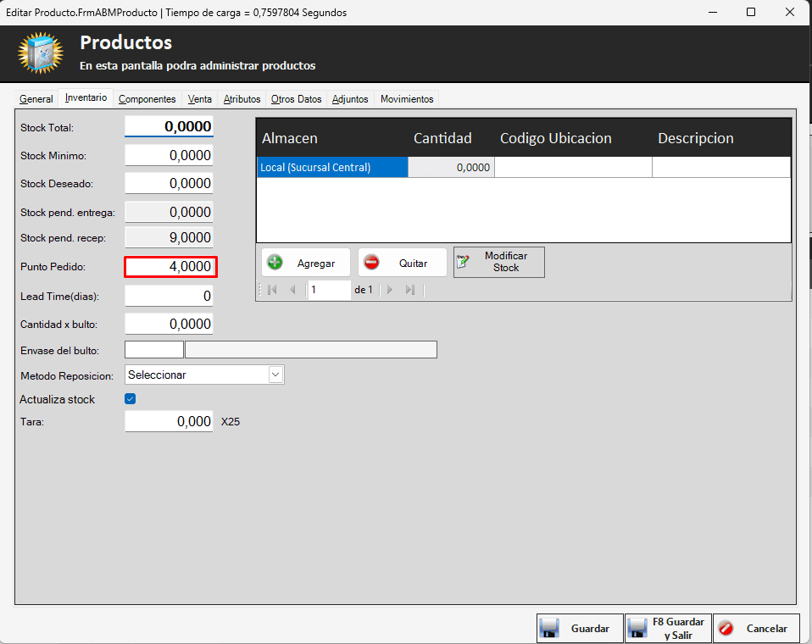Click the Lead Time(dias) field

pos(169,296)
